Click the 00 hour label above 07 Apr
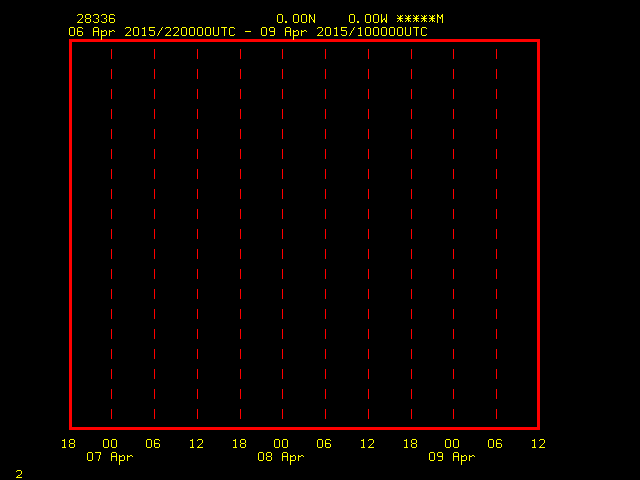Screen dimensions: 640x480 (110, 444)
